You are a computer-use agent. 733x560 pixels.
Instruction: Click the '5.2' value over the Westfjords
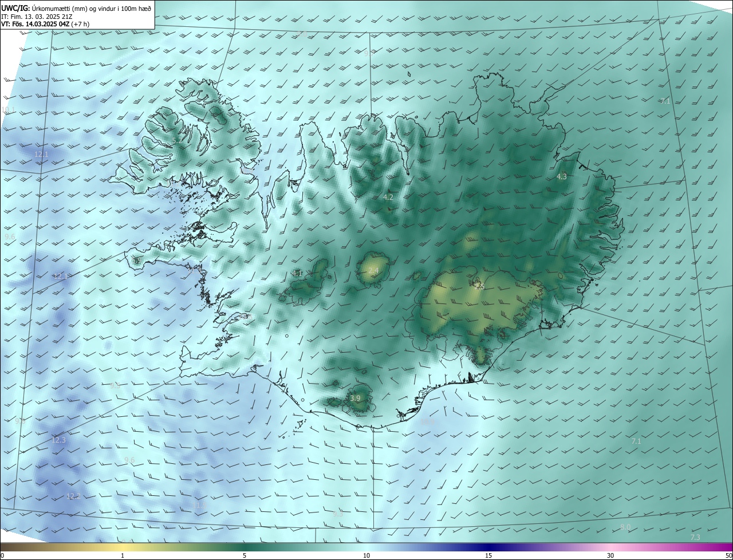[177, 140]
